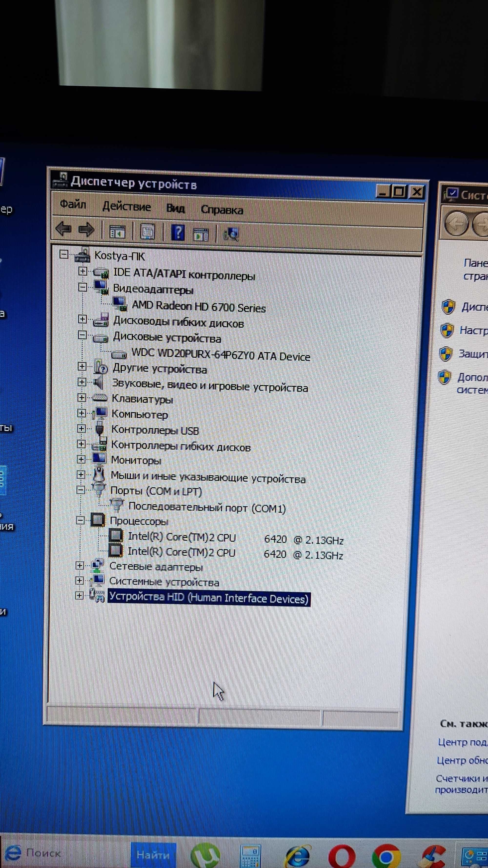Screen dimensions: 488x868
Task: Click the Сетевые адаптеры icon
Action: [x=97, y=566]
